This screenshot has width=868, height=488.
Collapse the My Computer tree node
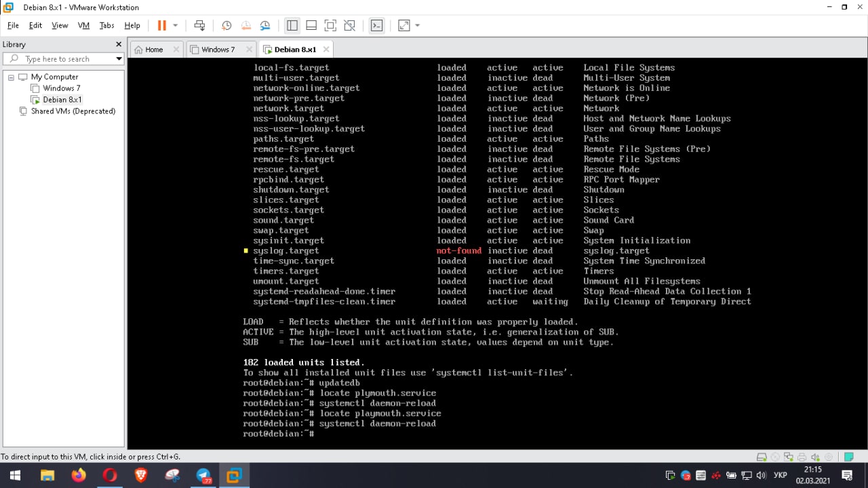click(x=11, y=77)
